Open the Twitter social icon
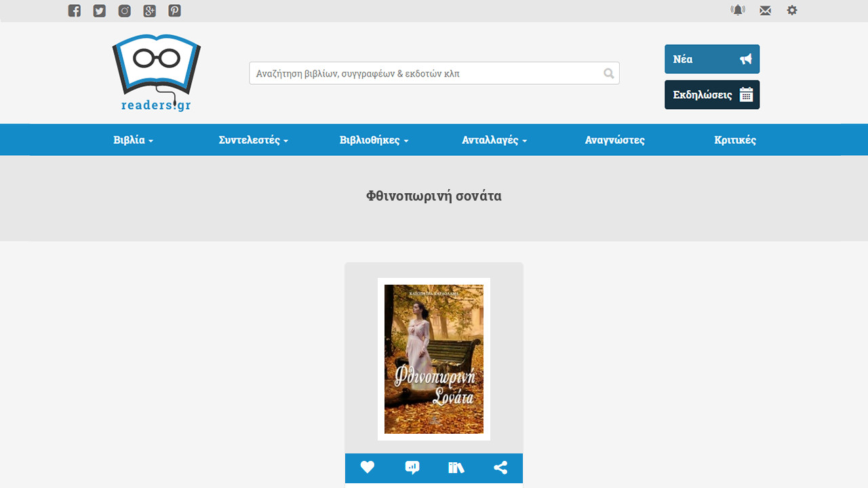The width and height of the screenshot is (868, 488). pyautogui.click(x=100, y=11)
